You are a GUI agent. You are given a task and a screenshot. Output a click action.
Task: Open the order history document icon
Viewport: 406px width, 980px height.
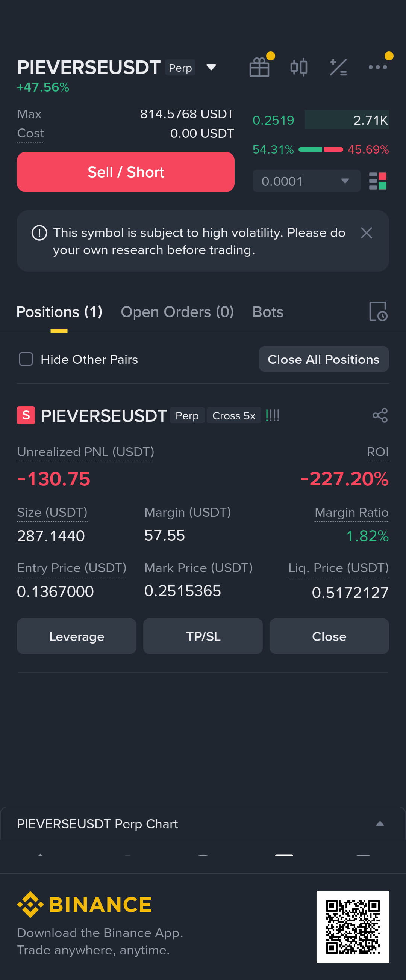click(378, 312)
